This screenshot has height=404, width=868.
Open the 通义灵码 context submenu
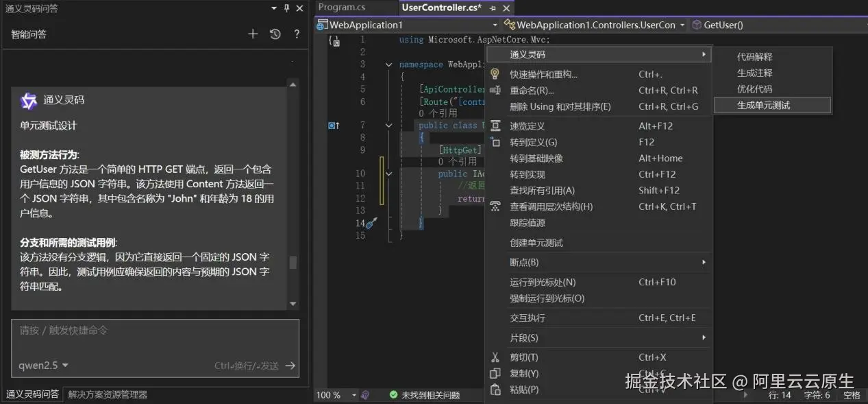[599, 54]
